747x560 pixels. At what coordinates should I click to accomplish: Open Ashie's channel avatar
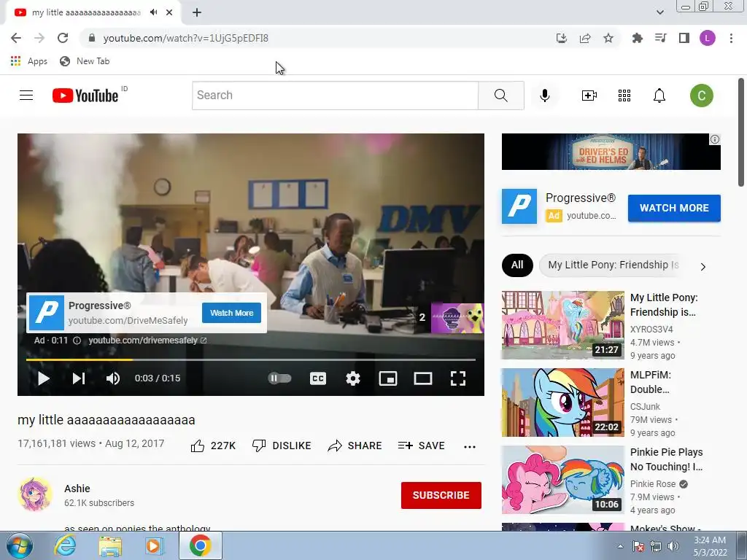[x=35, y=494]
